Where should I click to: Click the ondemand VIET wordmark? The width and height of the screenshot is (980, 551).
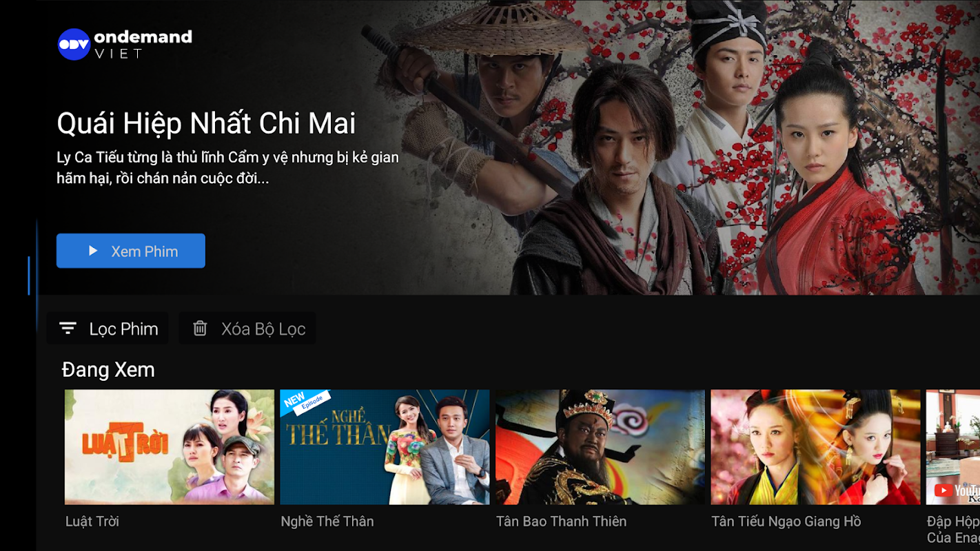[x=143, y=44]
